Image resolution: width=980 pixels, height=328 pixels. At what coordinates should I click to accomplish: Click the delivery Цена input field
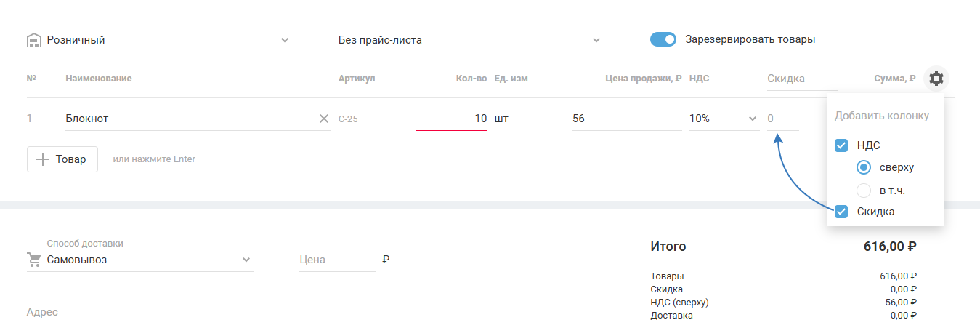(x=337, y=260)
